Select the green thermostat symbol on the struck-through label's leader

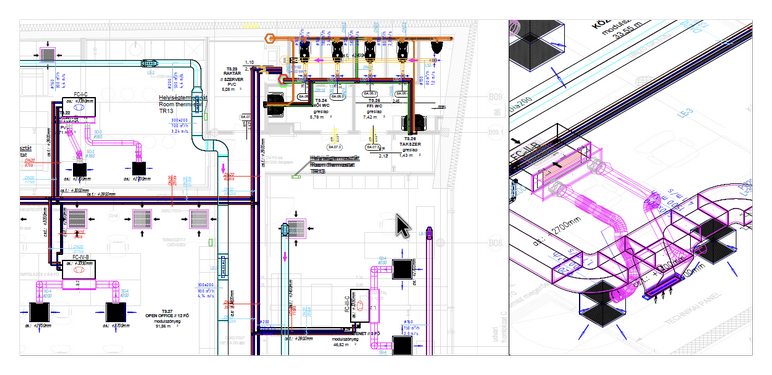coord(296,176)
